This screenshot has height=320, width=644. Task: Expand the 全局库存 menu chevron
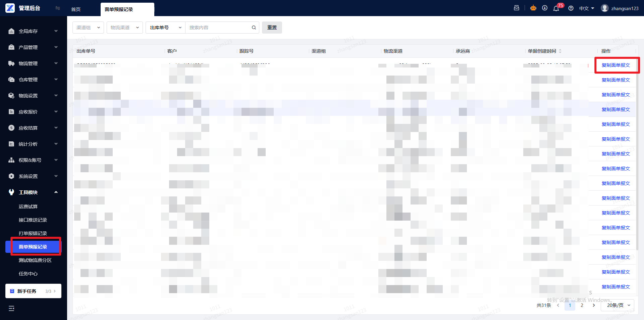pyautogui.click(x=56, y=31)
